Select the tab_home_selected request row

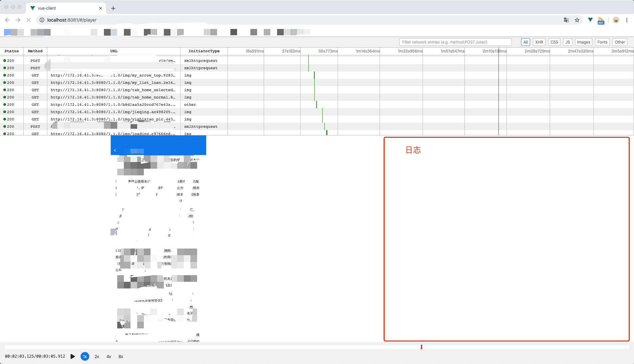tap(317, 90)
